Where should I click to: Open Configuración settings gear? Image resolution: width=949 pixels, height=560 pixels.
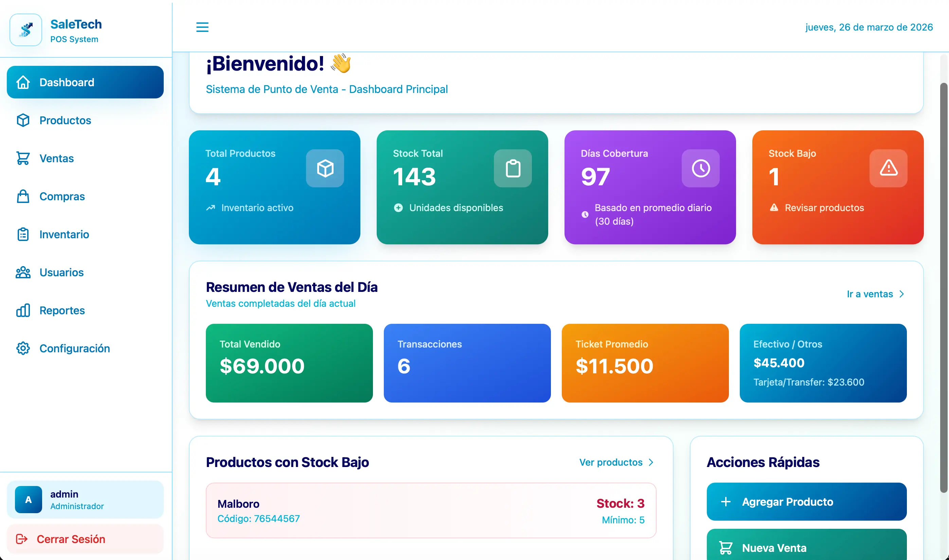pyautogui.click(x=23, y=348)
